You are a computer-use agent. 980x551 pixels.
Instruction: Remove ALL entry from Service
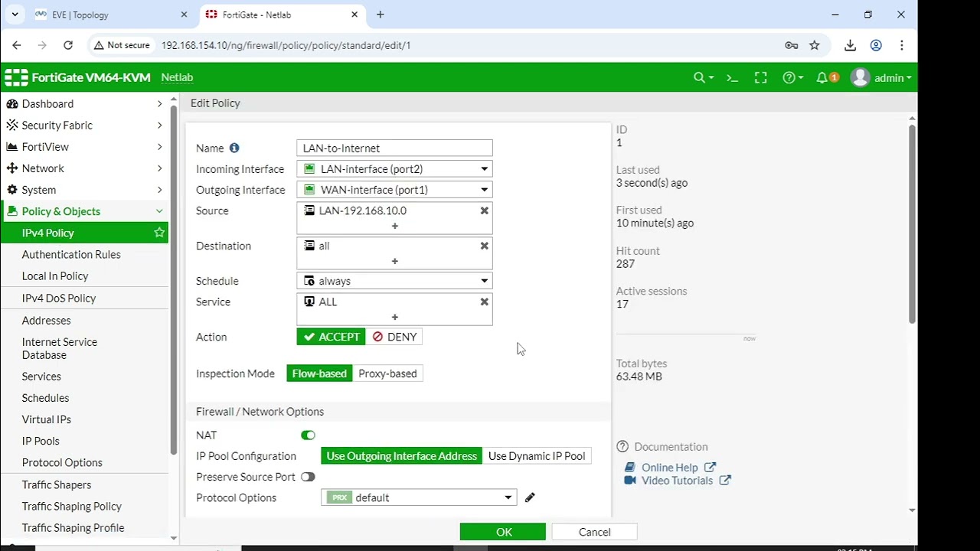[x=484, y=302]
